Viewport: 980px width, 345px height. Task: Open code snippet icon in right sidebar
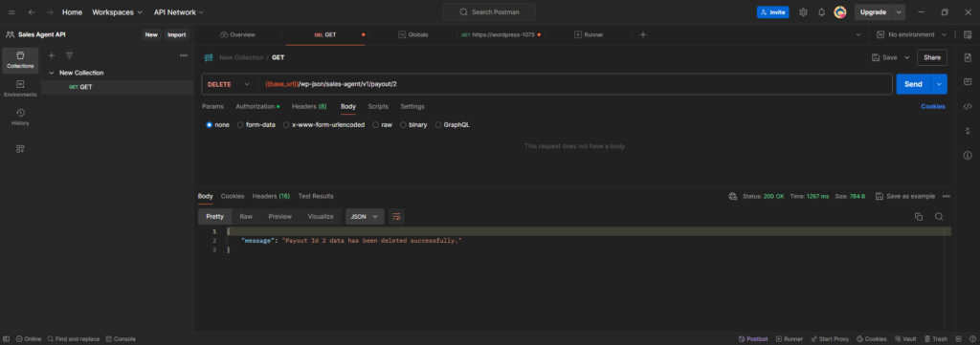point(968,106)
